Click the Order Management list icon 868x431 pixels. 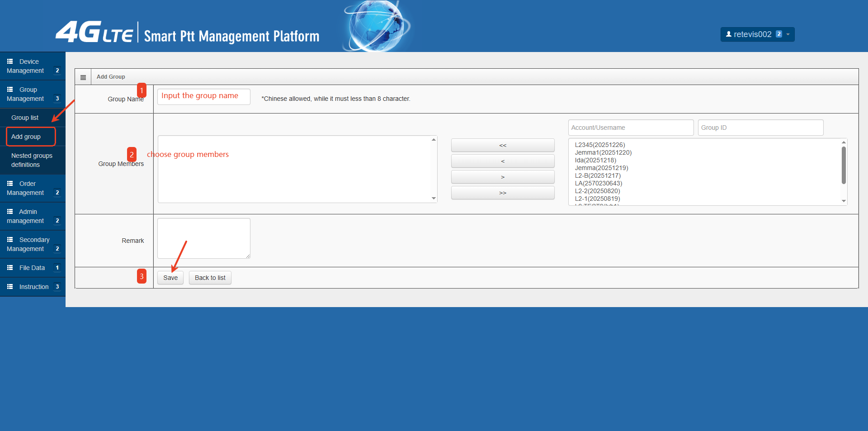coord(10,184)
